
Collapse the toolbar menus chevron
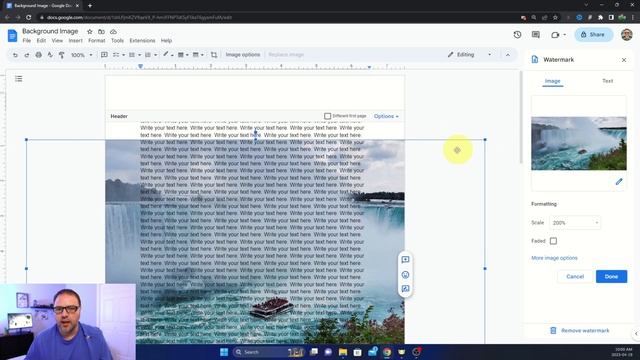[x=508, y=55]
